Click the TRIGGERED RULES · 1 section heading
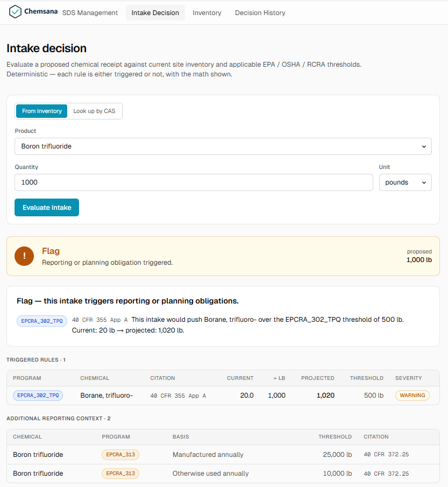 36,359
